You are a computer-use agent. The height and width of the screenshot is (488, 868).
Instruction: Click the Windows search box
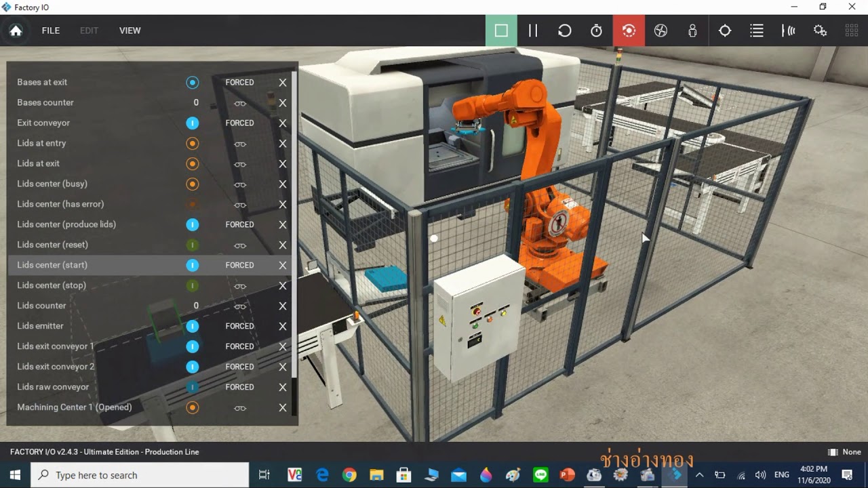(x=140, y=475)
